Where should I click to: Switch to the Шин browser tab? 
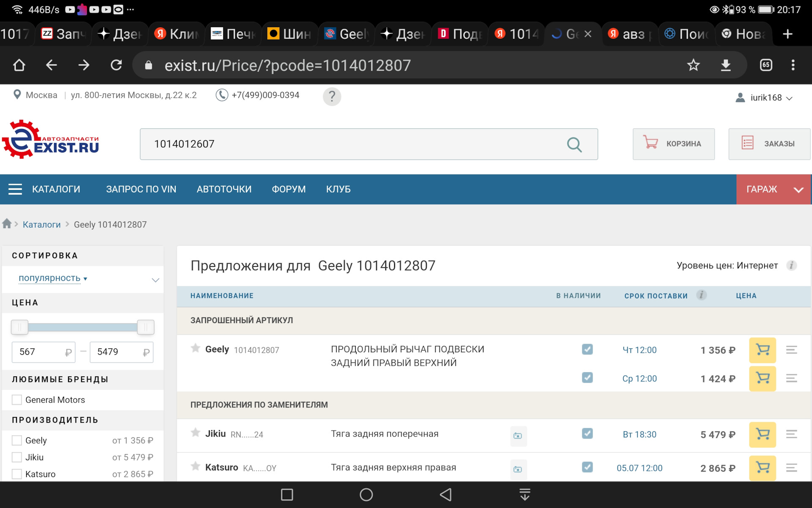click(290, 34)
